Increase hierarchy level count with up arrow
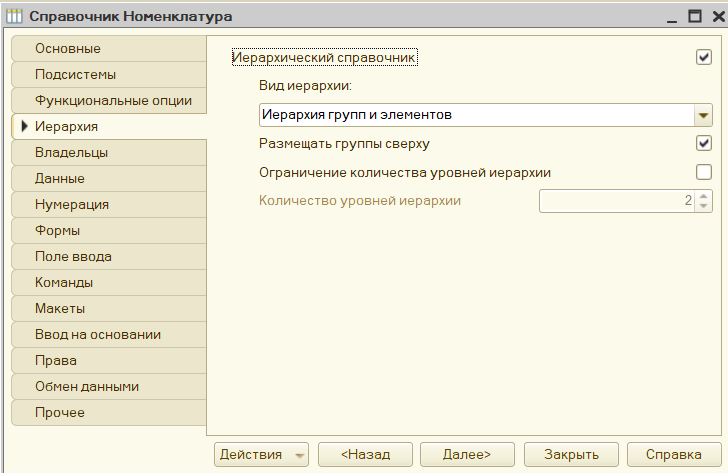728x473 pixels. click(x=703, y=196)
